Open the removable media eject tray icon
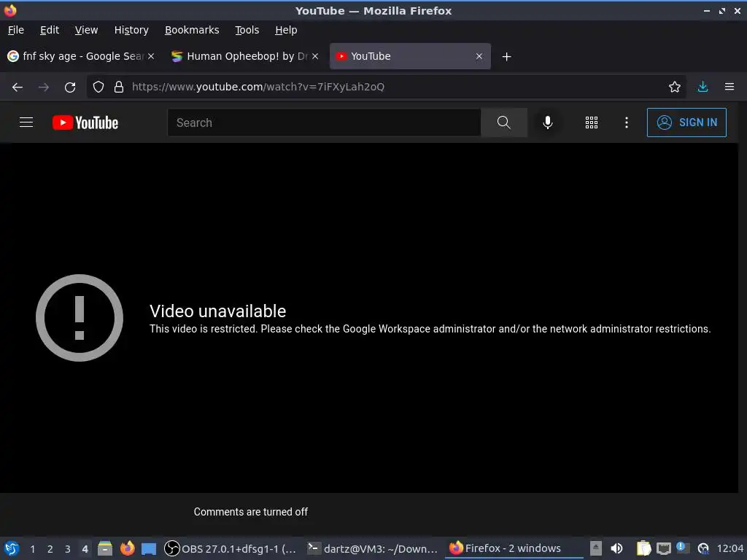The image size is (747, 560). 595,548
